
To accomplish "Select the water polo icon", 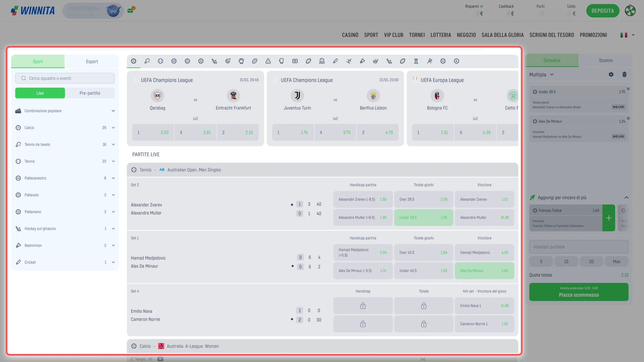I will (322, 61).
